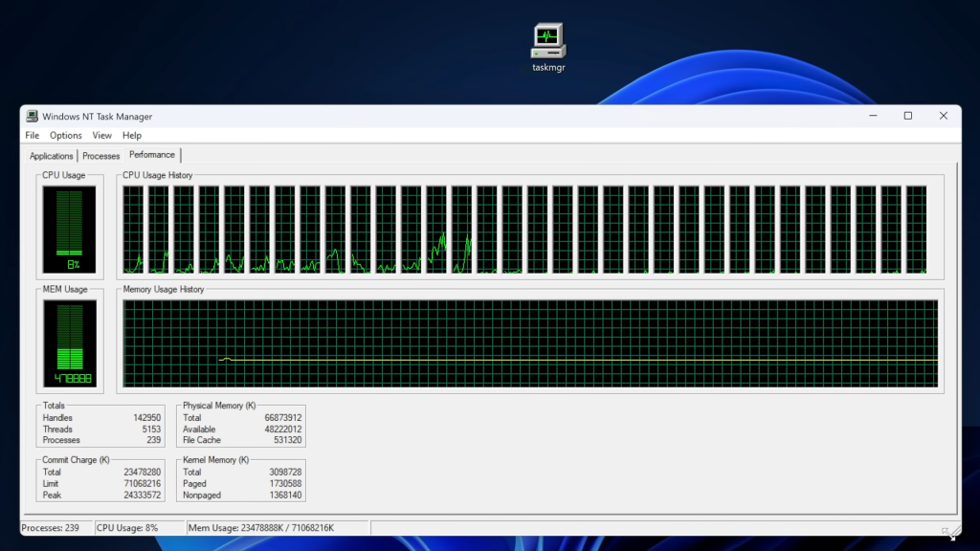Open the File menu
The image size is (980, 551).
(33, 136)
